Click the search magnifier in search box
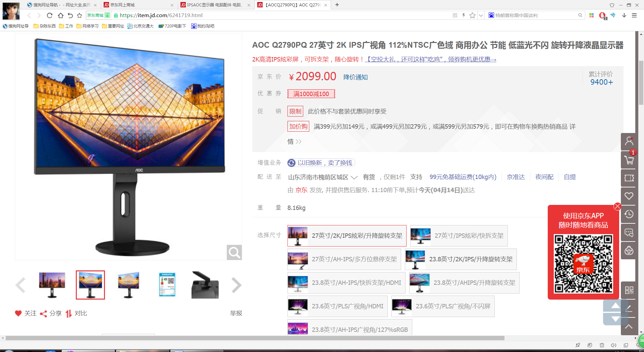 pyautogui.click(x=580, y=15)
